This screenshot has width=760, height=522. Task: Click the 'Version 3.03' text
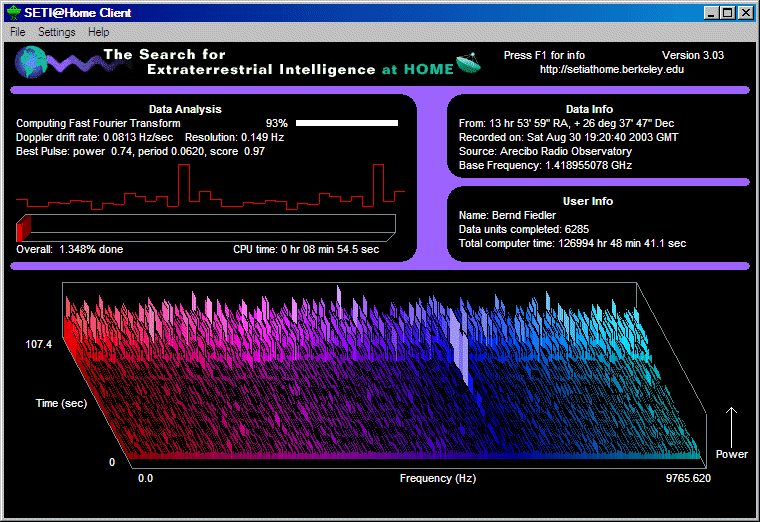pyautogui.click(x=693, y=55)
